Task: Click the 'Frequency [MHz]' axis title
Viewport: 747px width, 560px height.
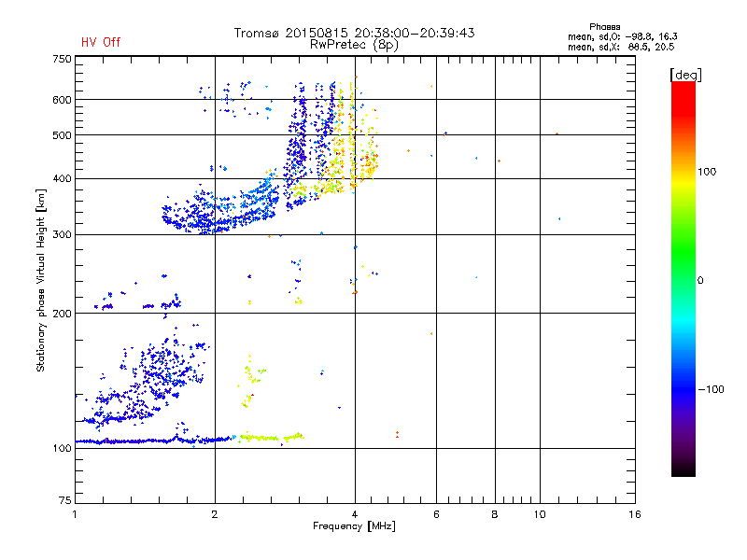Action: 354,526
